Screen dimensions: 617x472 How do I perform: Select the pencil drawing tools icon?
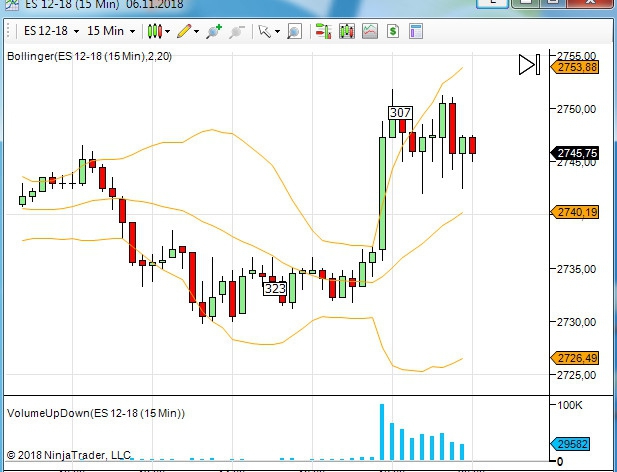click(x=184, y=31)
